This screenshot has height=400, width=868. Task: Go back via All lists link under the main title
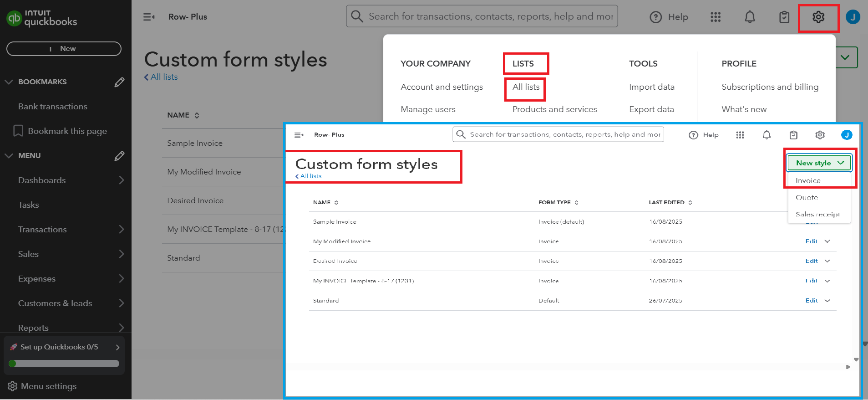161,77
